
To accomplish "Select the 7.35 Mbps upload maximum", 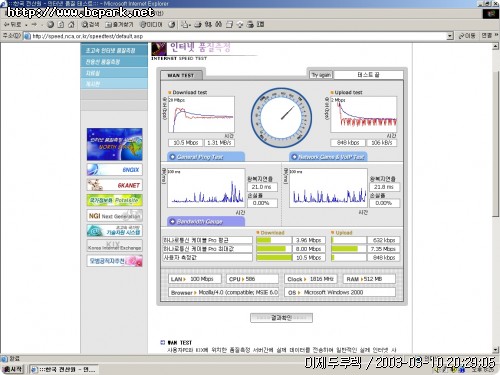I will point(384,249).
